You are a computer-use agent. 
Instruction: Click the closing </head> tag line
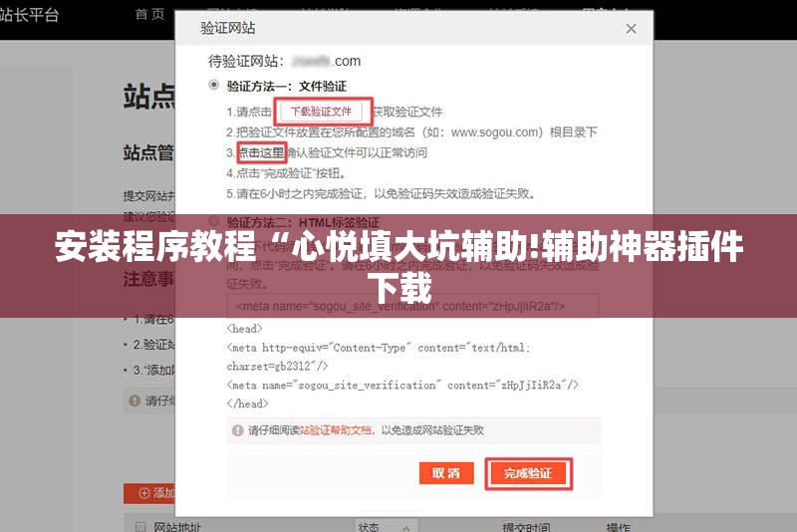[x=247, y=403]
